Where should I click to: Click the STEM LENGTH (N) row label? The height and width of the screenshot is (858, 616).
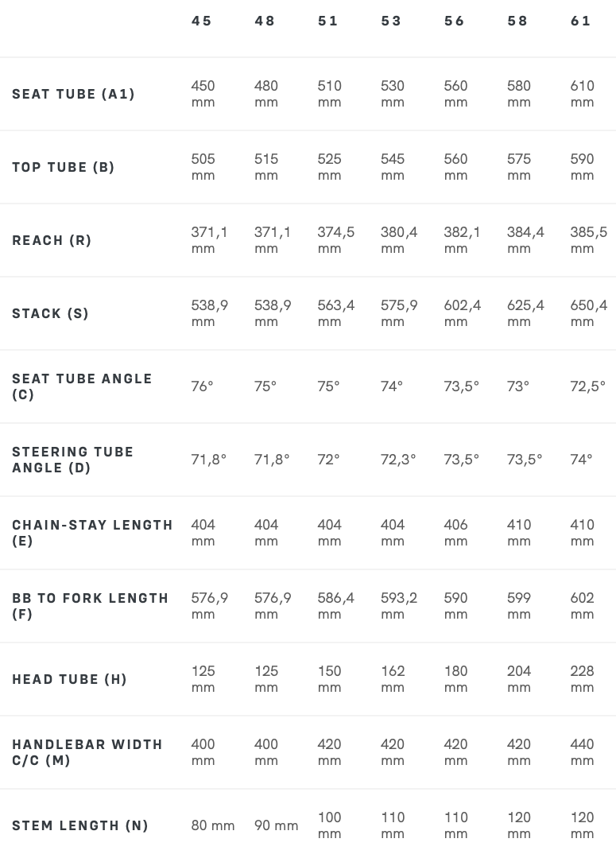coord(80,826)
